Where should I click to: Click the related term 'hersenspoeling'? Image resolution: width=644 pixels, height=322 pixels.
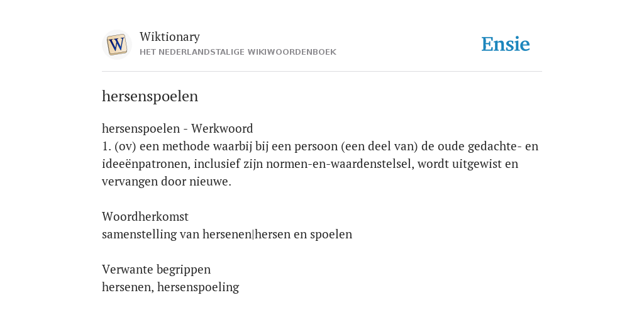click(x=198, y=287)
